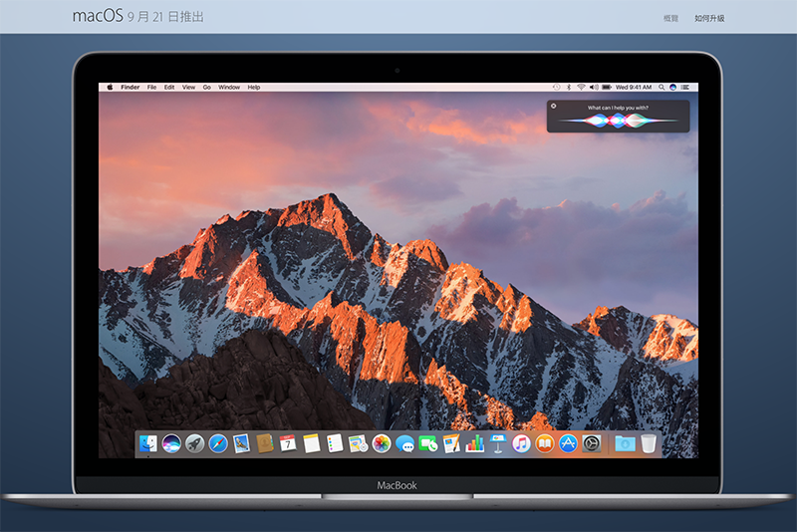Open Bluetooth status menu
797x532 pixels.
click(x=569, y=87)
